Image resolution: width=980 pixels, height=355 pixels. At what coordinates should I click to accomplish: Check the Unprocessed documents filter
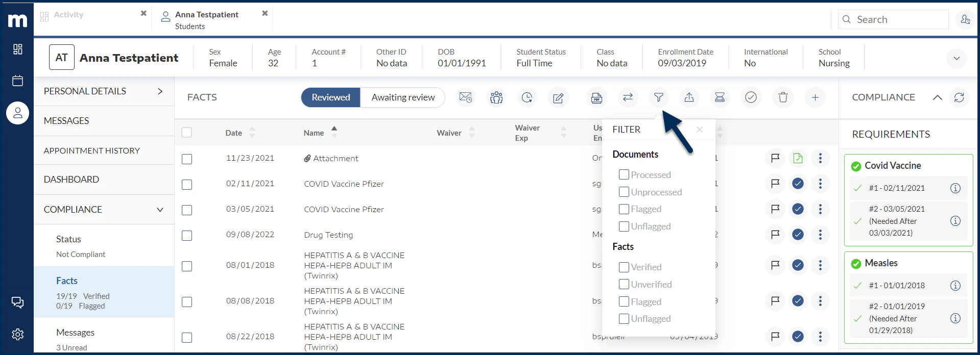pyautogui.click(x=624, y=192)
